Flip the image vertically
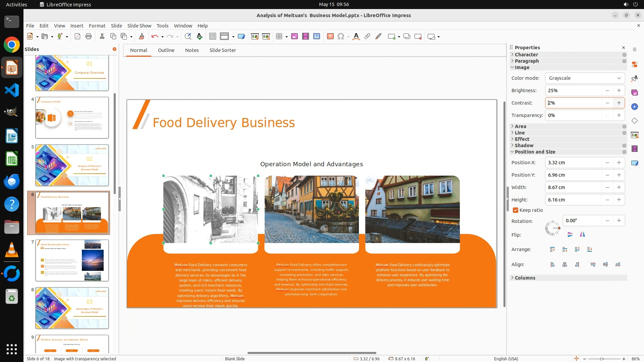This screenshot has height=362, width=644. (x=570, y=235)
